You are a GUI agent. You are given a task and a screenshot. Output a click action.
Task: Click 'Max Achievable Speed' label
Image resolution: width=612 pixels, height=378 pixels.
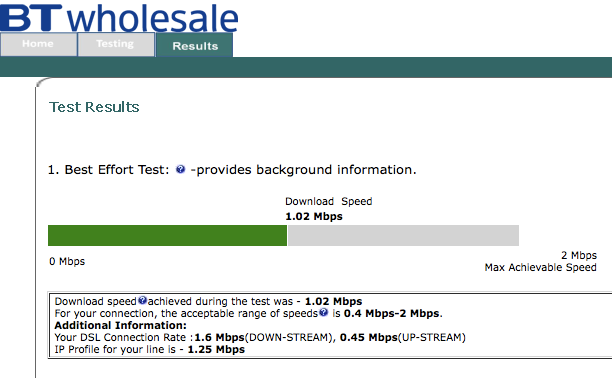point(541,267)
